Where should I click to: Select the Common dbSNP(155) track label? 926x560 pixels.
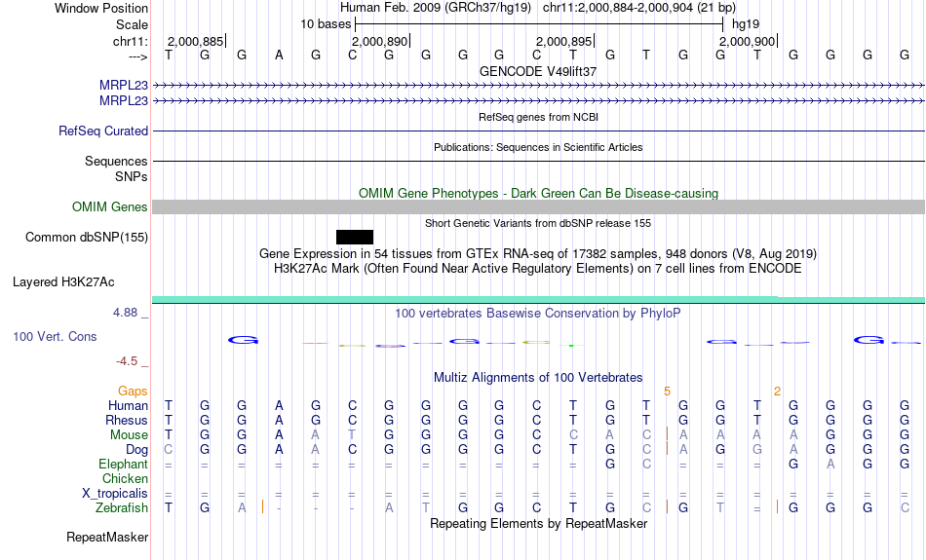pyautogui.click(x=86, y=238)
